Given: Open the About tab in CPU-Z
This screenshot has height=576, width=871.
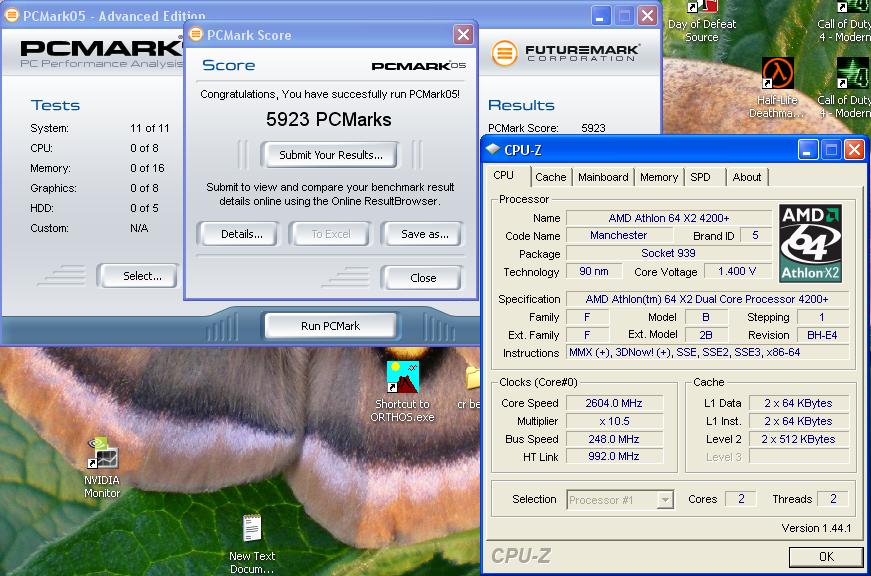Looking at the screenshot, I should [x=747, y=177].
